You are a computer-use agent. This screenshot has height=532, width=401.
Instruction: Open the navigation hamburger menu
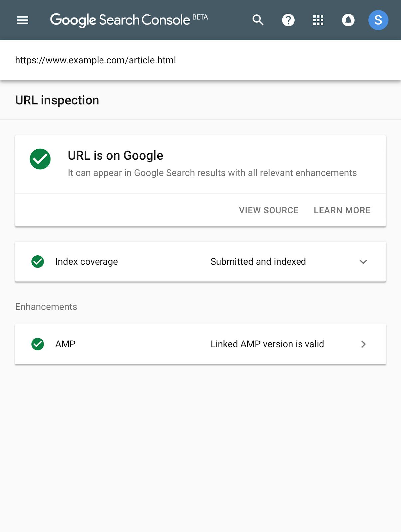[22, 20]
